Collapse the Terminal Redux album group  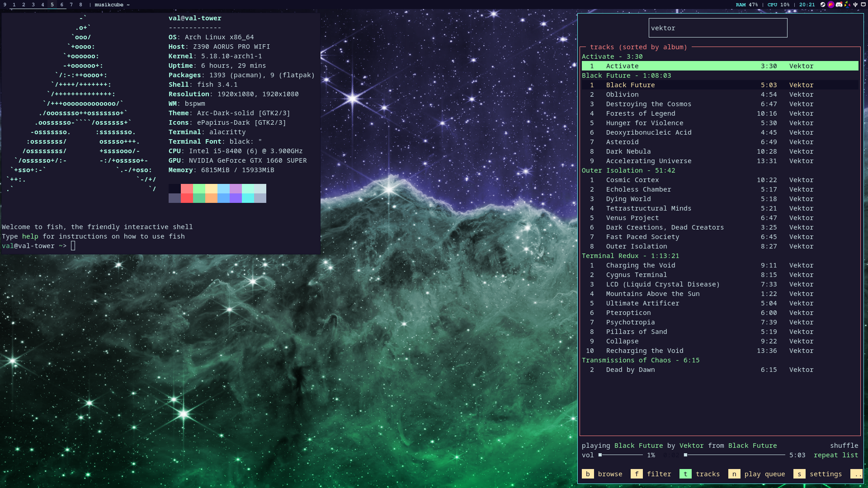point(630,256)
